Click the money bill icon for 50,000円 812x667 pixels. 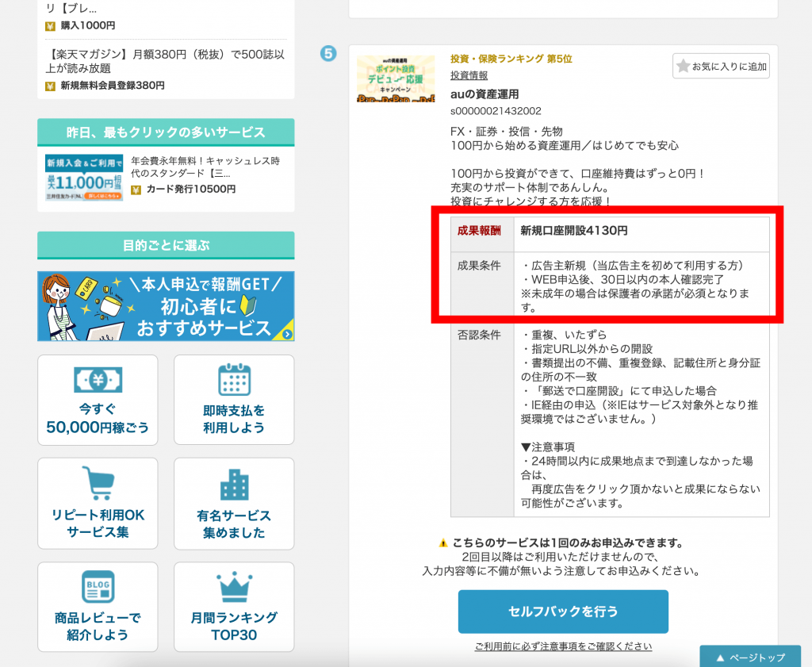pos(98,380)
